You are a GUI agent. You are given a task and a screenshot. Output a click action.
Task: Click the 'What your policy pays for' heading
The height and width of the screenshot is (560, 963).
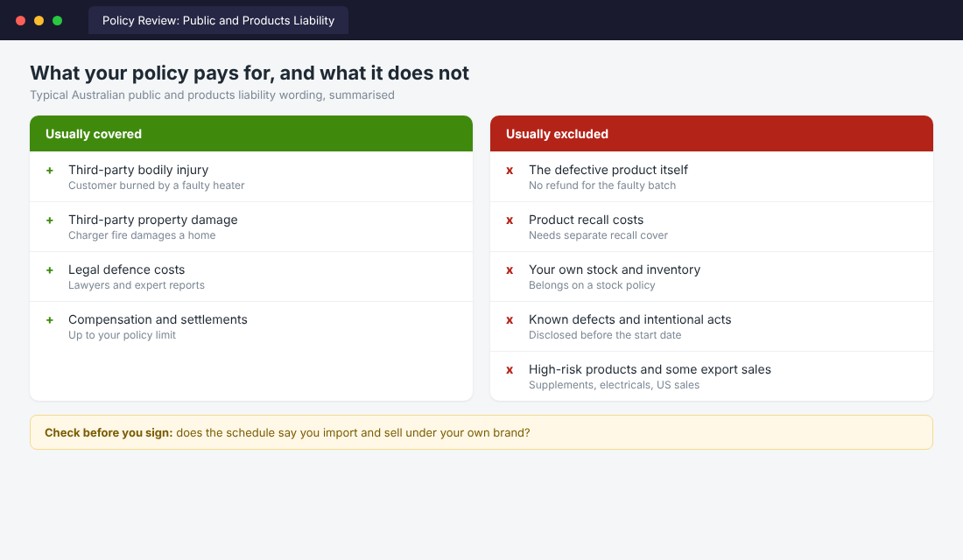250,73
